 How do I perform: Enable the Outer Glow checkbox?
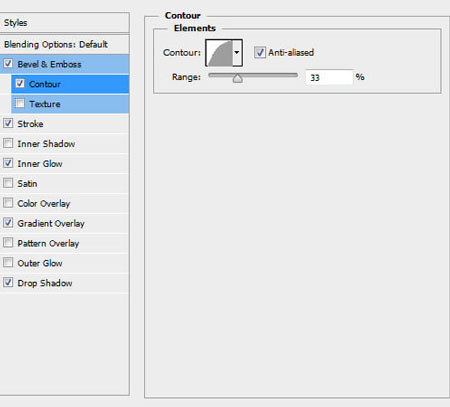(8, 262)
